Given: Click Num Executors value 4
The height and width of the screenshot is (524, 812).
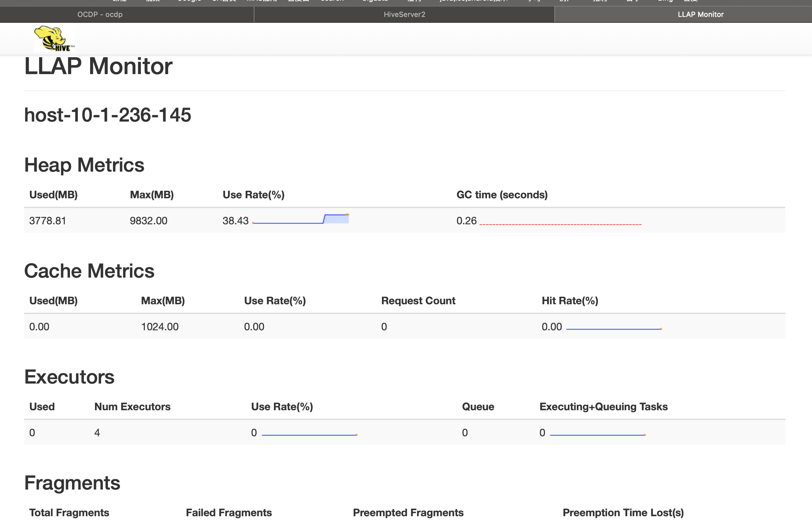Looking at the screenshot, I should click(97, 432).
